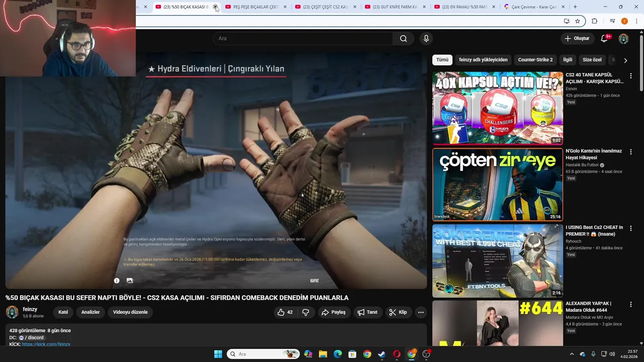Click the Klip clip button
The image size is (644, 362).
click(398, 312)
